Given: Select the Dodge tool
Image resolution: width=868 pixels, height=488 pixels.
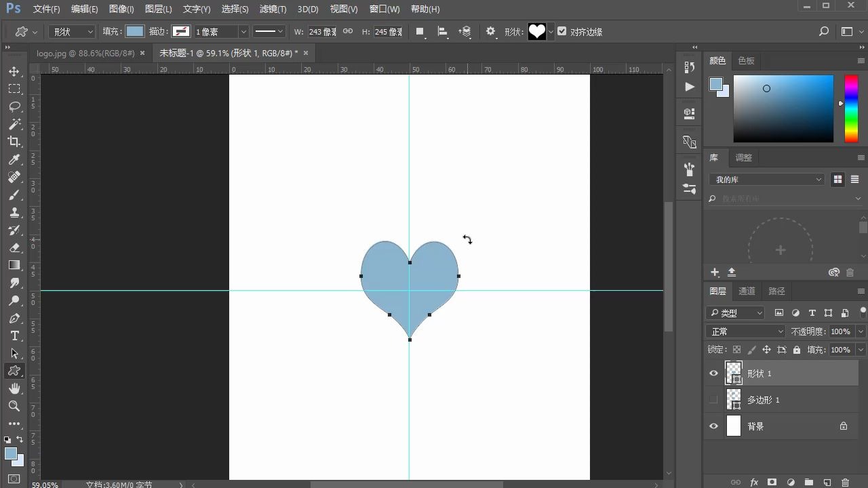Looking at the screenshot, I should tap(14, 300).
